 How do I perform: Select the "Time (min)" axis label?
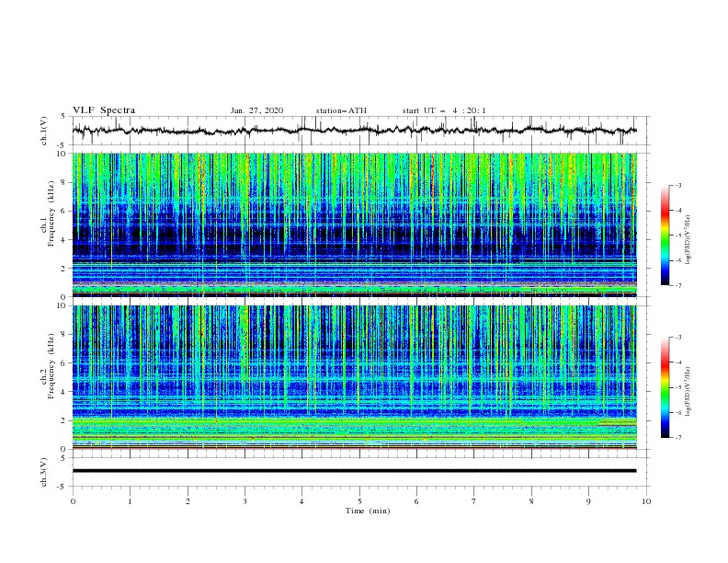[368, 511]
